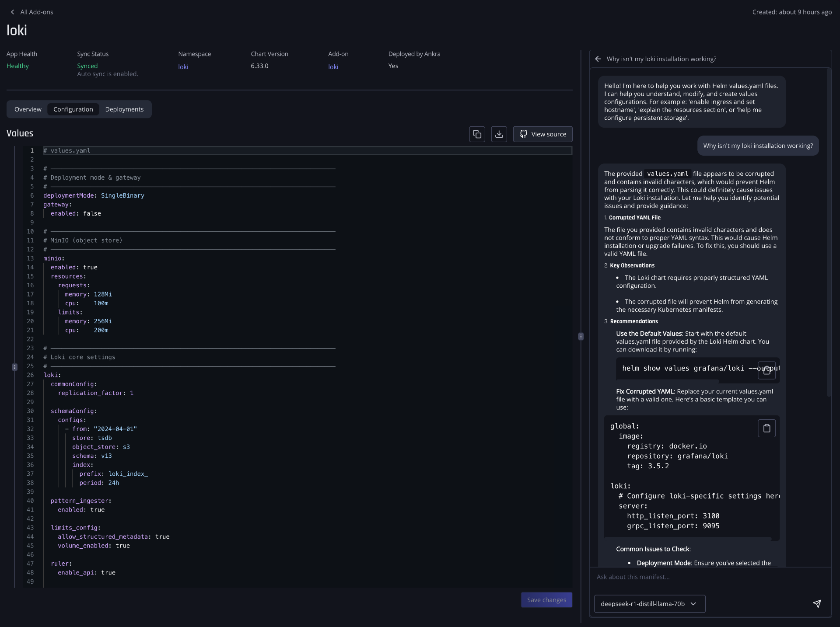840x627 pixels.
Task: Click the scrollbar under the helm command
Action: [667, 381]
